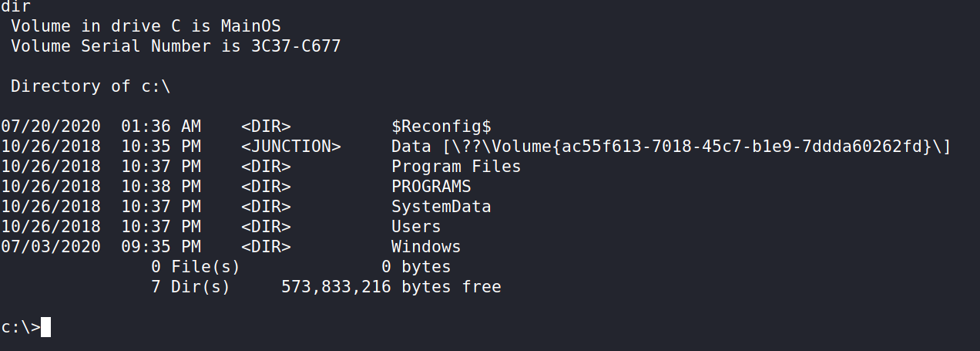Click the PROGRAMS directory name
This screenshot has width=980, height=351.
(431, 187)
